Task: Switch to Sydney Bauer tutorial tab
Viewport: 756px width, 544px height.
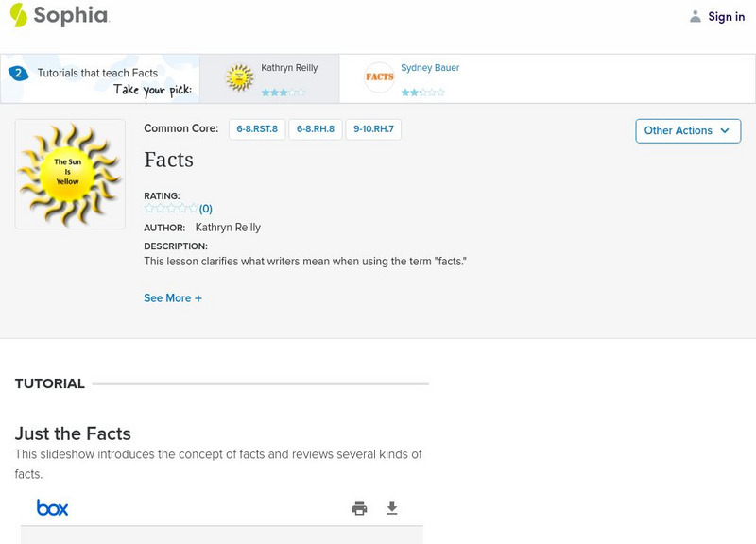Action: pos(430,68)
